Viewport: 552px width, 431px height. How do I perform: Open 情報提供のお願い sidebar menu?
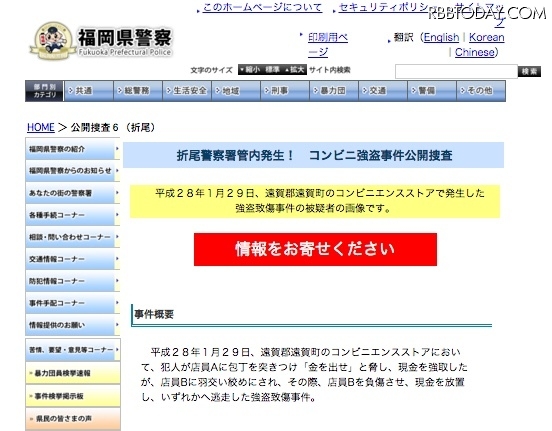coord(73,325)
